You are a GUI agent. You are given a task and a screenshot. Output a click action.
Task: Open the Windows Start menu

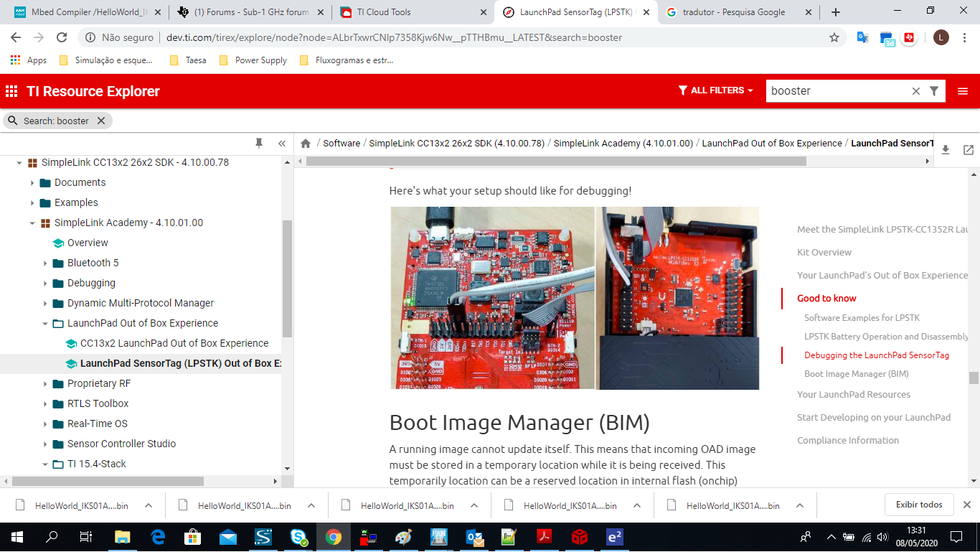click(17, 536)
